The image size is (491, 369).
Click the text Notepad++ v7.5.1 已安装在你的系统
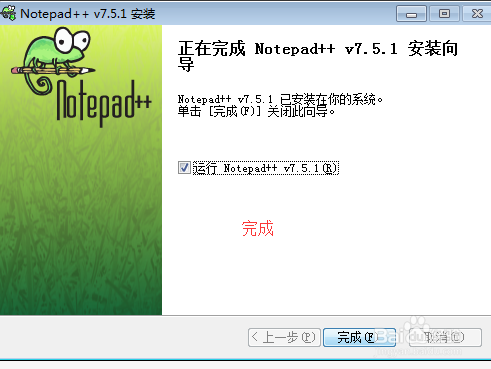click(x=280, y=99)
